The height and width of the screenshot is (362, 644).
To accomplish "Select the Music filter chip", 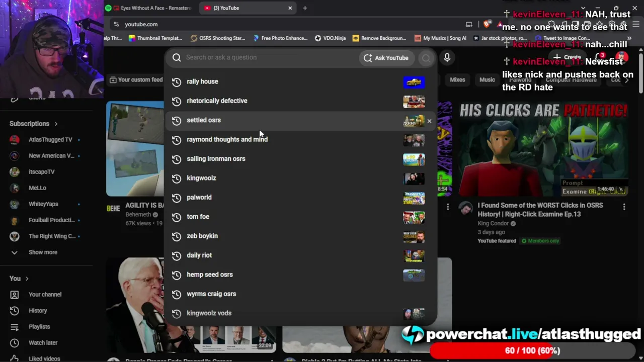I will click(487, 79).
